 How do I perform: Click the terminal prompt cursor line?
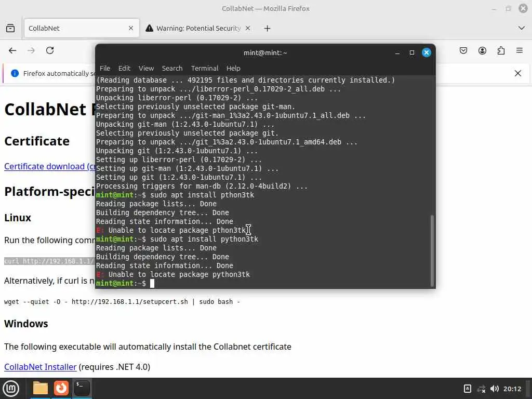152,283
